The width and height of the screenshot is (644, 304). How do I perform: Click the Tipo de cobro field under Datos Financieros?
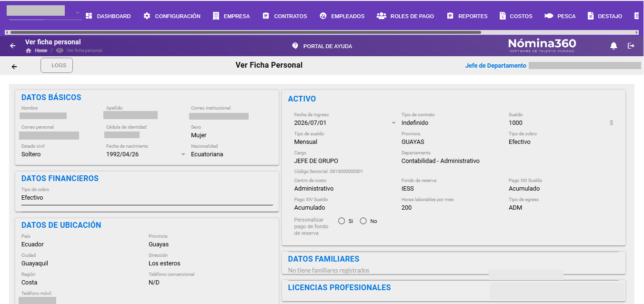[x=147, y=198]
